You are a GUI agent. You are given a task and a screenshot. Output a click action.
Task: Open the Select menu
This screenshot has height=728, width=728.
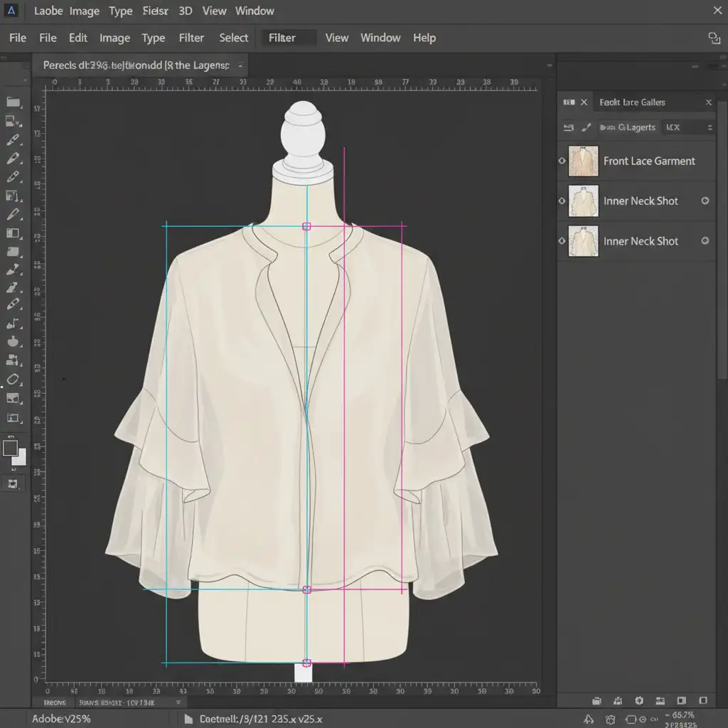pyautogui.click(x=233, y=38)
